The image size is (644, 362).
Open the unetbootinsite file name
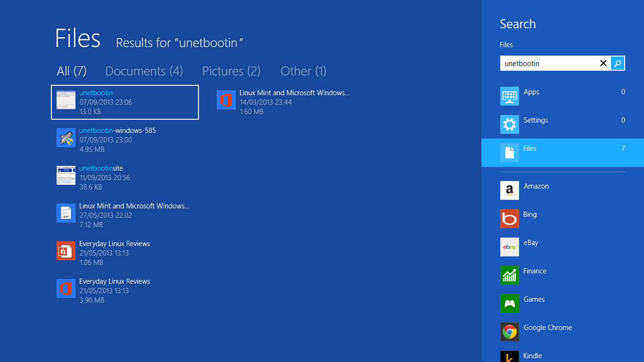coord(101,168)
